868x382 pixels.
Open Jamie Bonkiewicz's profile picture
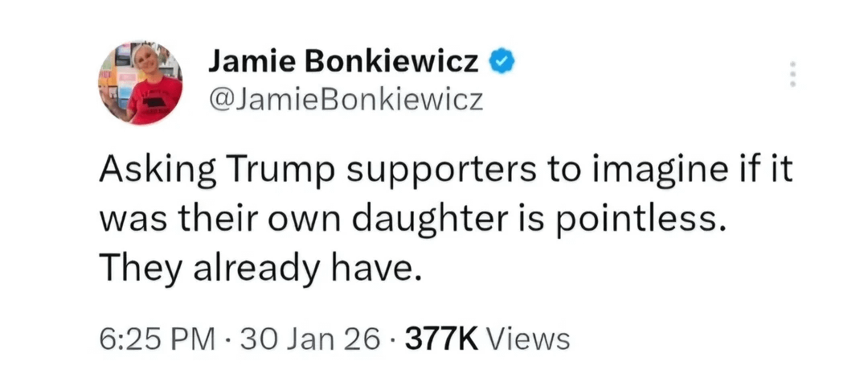click(x=140, y=83)
